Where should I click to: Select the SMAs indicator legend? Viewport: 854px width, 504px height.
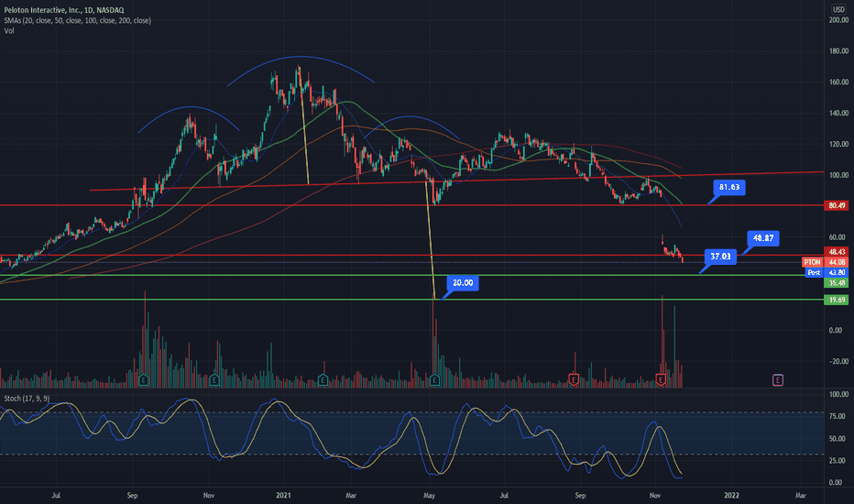pyautogui.click(x=77, y=20)
